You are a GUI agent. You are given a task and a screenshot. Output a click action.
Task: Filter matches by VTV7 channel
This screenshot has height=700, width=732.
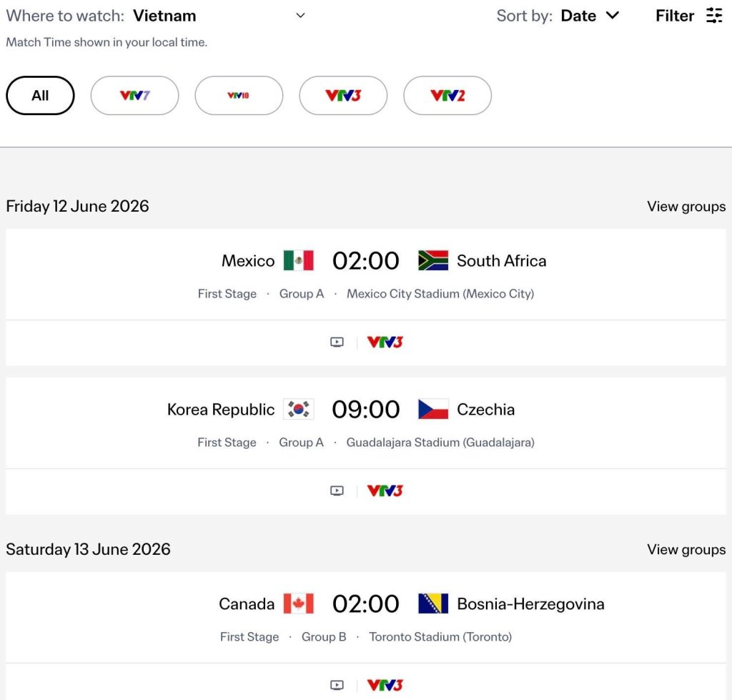[134, 96]
